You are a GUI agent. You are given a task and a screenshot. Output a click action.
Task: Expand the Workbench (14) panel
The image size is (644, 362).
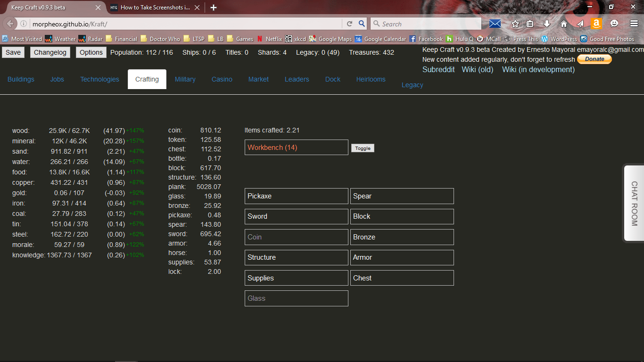[x=296, y=147]
